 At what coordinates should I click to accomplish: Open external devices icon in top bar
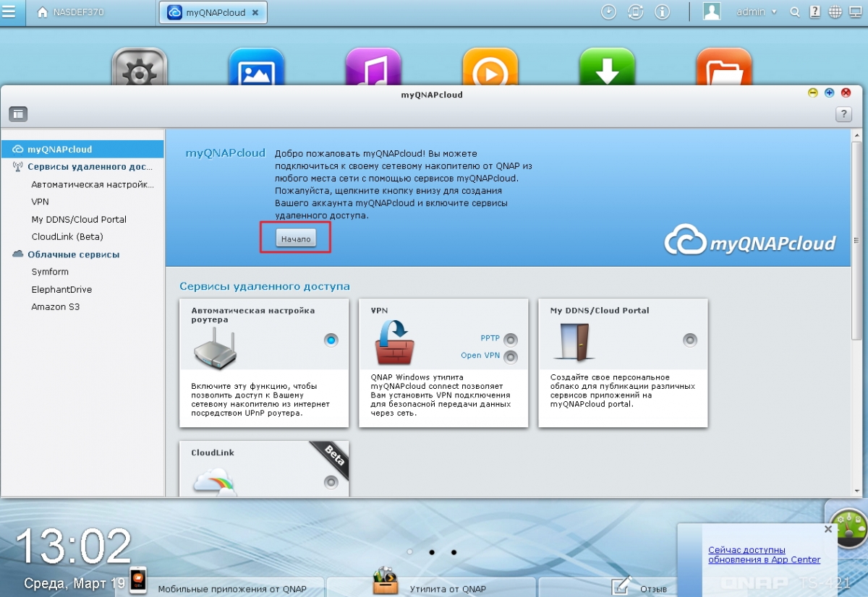(x=635, y=12)
